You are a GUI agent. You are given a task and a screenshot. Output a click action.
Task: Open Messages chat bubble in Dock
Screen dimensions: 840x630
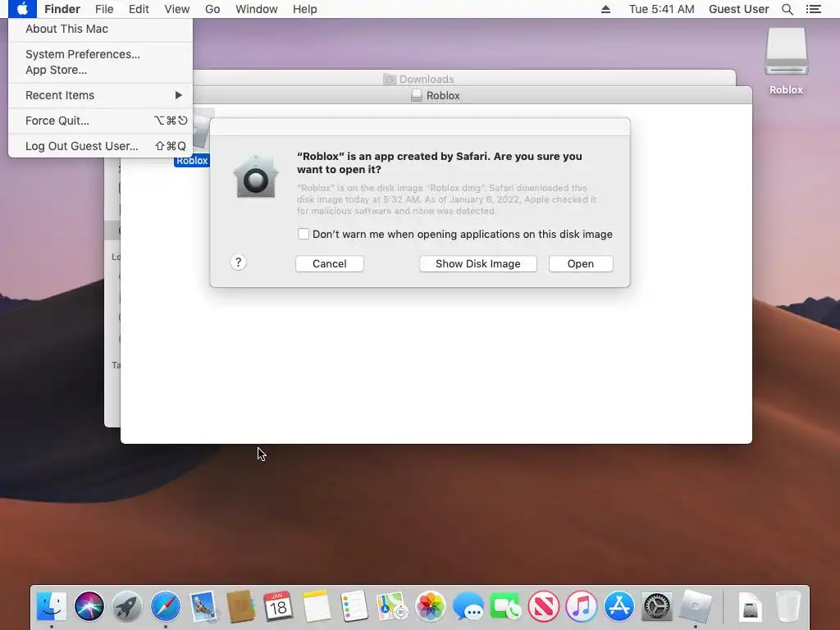coord(468,606)
